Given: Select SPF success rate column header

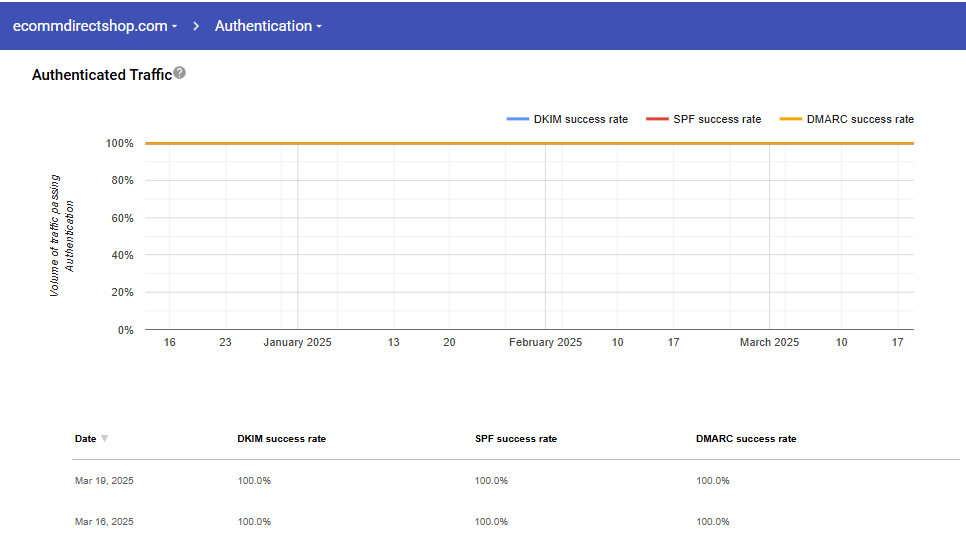Looking at the screenshot, I should tap(515, 439).
